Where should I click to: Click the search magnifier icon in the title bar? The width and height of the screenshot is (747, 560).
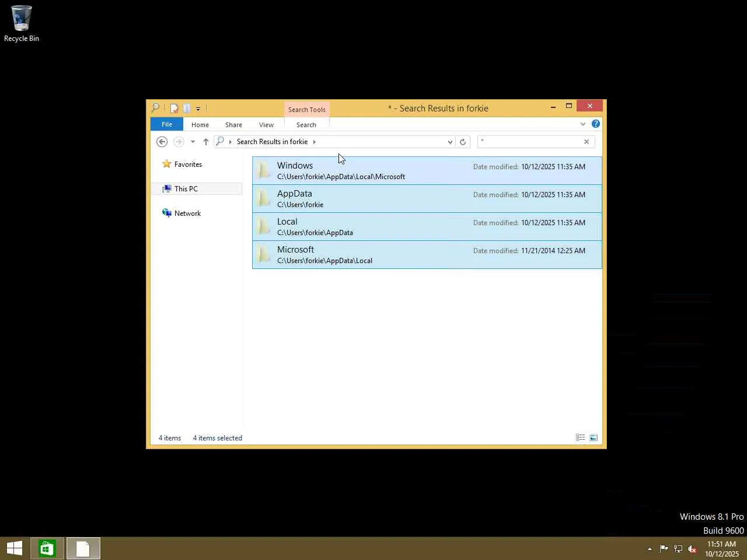click(155, 108)
